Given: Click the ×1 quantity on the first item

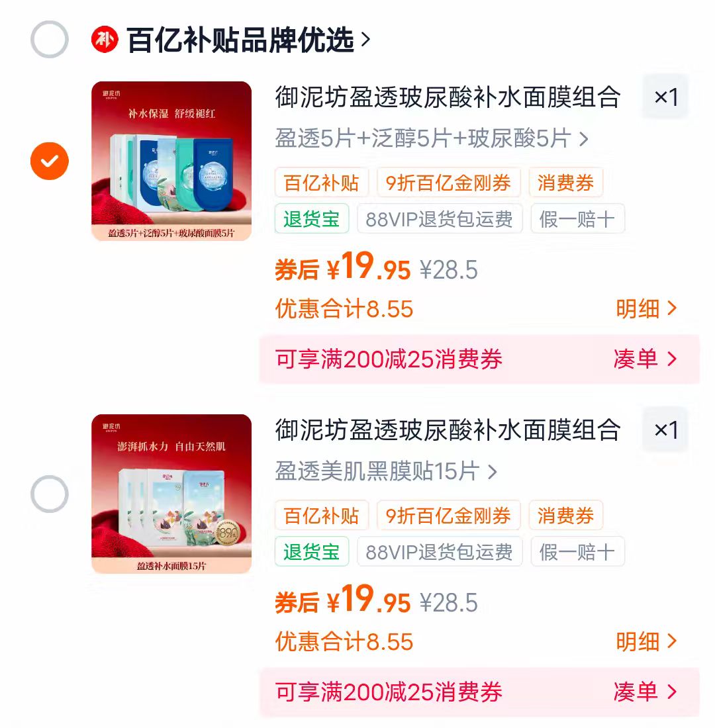Looking at the screenshot, I should click(x=665, y=97).
